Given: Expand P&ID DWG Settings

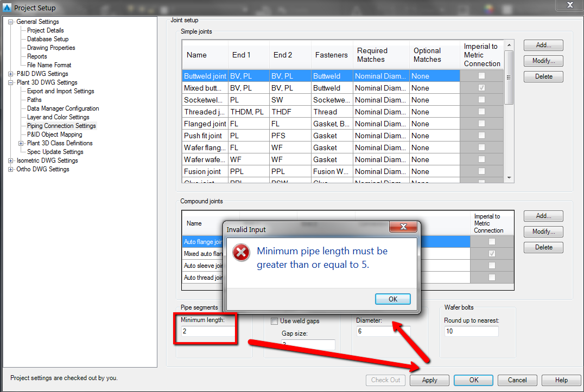Looking at the screenshot, I should tap(11, 73).
